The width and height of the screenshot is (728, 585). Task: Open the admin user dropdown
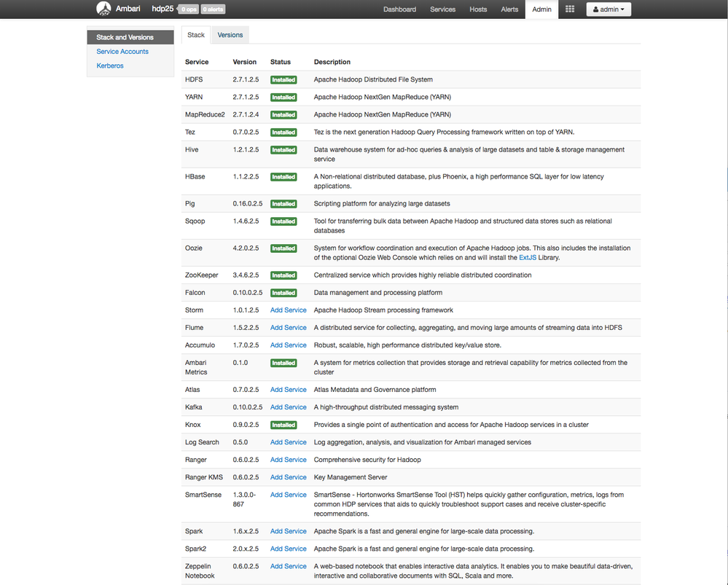(x=608, y=9)
